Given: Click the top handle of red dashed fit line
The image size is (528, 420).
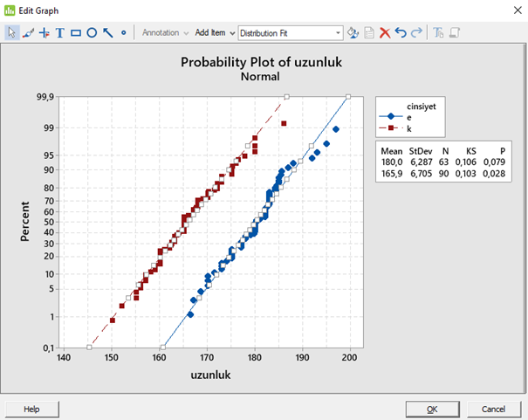Looking at the screenshot, I should (x=287, y=97).
